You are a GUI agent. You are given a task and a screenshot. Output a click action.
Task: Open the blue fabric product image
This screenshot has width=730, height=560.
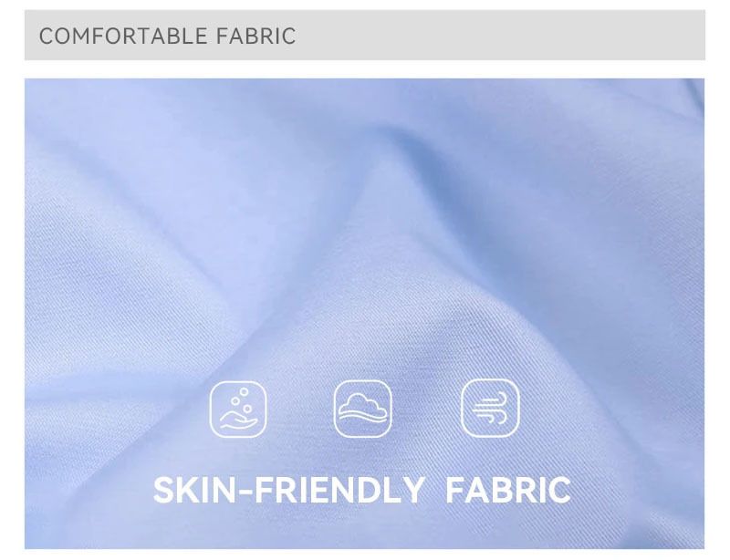[x=364, y=313]
